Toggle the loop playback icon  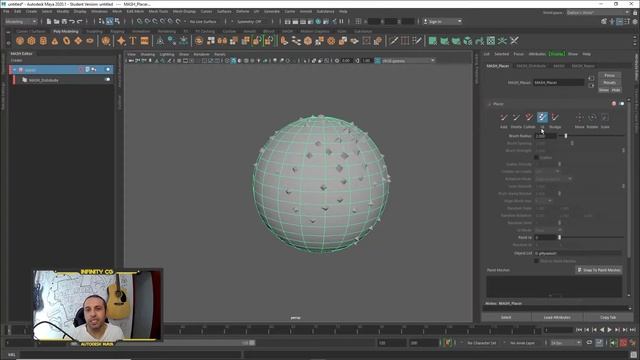pos(589,343)
